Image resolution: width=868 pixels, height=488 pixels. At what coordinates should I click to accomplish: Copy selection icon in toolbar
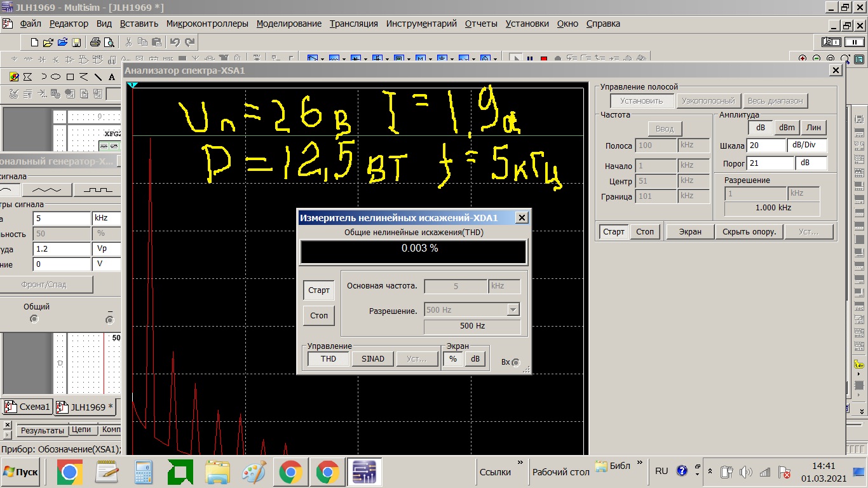tap(142, 43)
